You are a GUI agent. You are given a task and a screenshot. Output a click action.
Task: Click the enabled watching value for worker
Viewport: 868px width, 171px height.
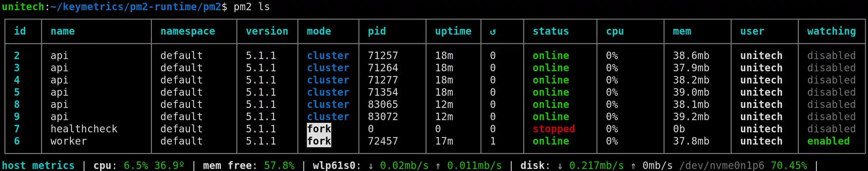click(x=828, y=141)
